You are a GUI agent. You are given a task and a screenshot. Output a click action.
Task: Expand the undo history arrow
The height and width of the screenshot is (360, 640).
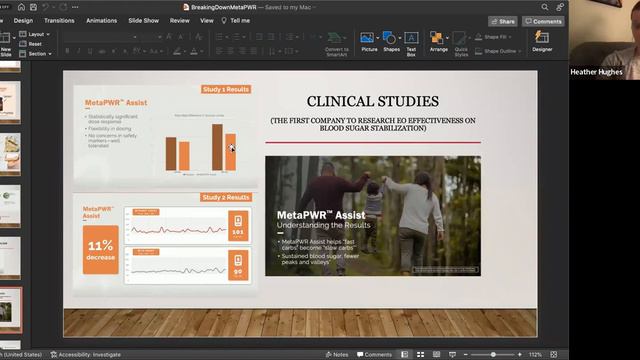pyautogui.click(x=53, y=7)
